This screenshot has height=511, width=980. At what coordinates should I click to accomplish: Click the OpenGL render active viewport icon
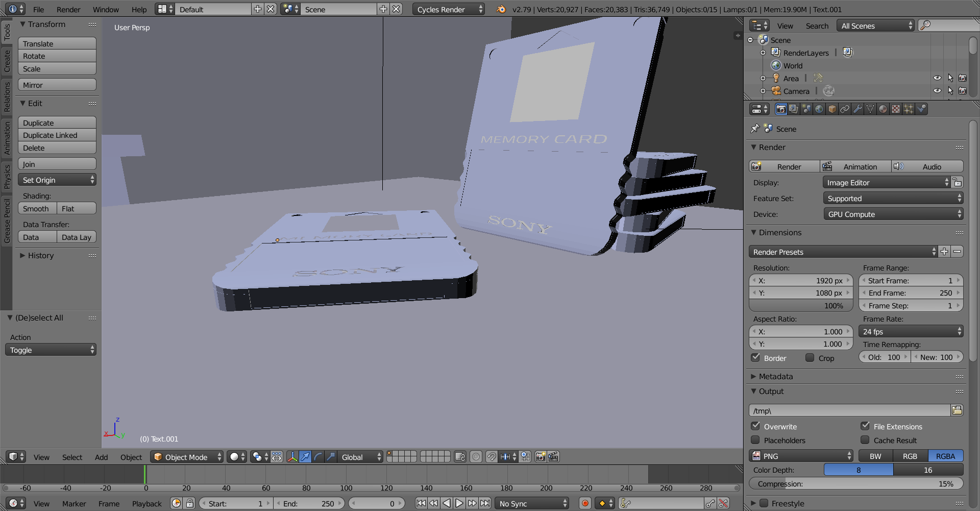[x=541, y=457]
